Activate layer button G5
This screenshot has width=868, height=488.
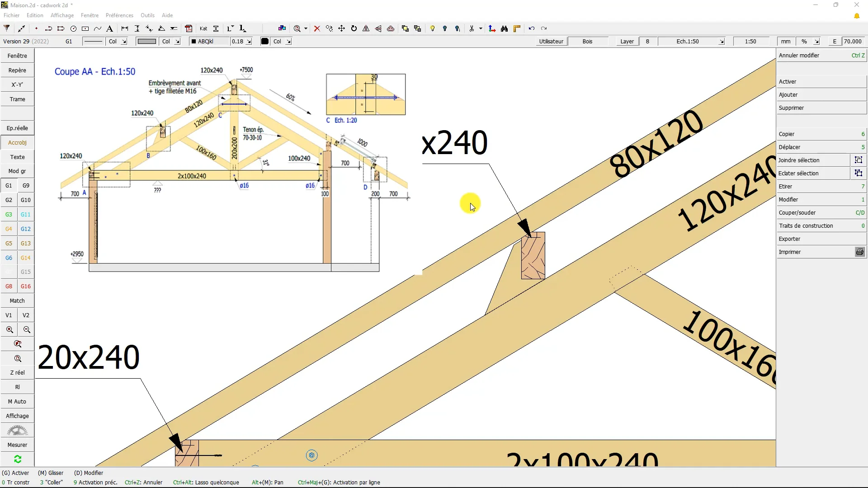coord(9,243)
